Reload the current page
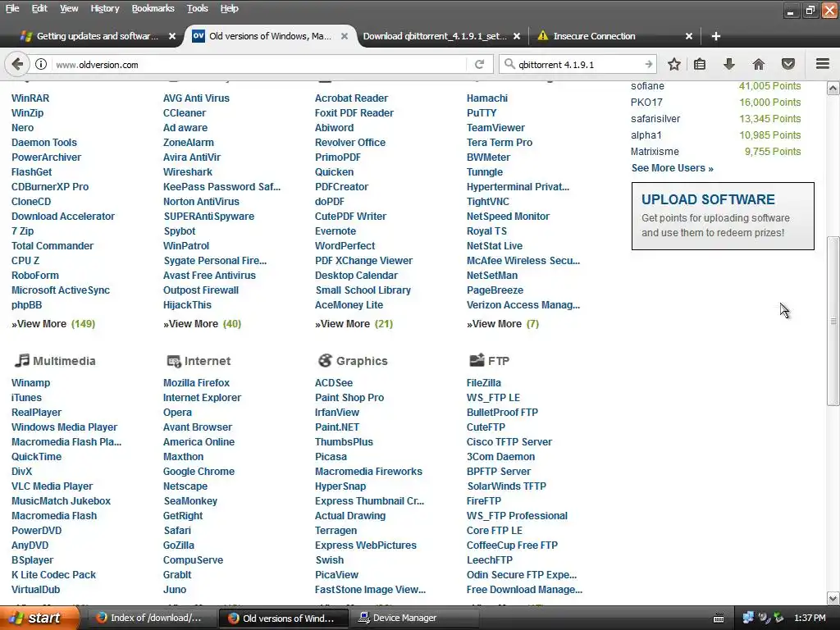Viewport: 840px width, 630px height. point(479,64)
